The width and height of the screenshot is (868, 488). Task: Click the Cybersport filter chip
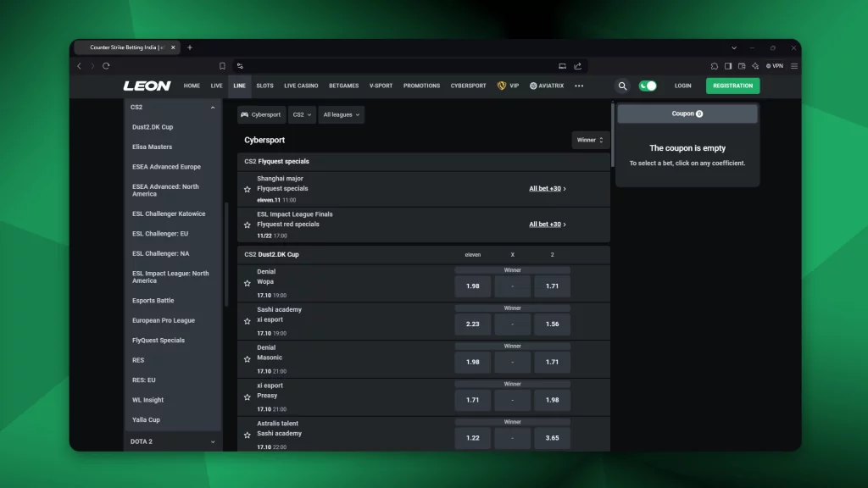261,114
